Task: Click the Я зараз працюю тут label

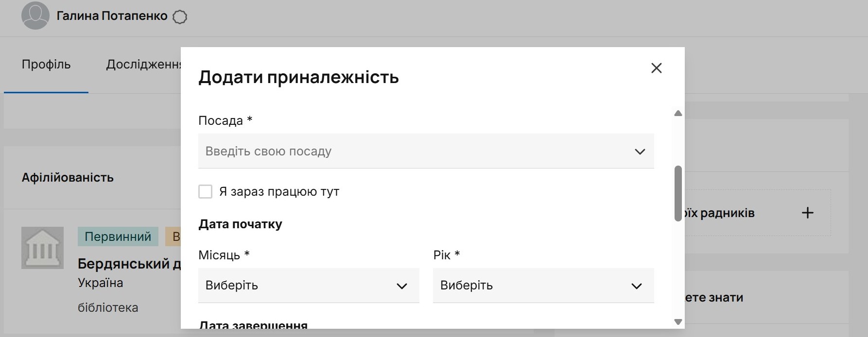Action: coord(279,192)
